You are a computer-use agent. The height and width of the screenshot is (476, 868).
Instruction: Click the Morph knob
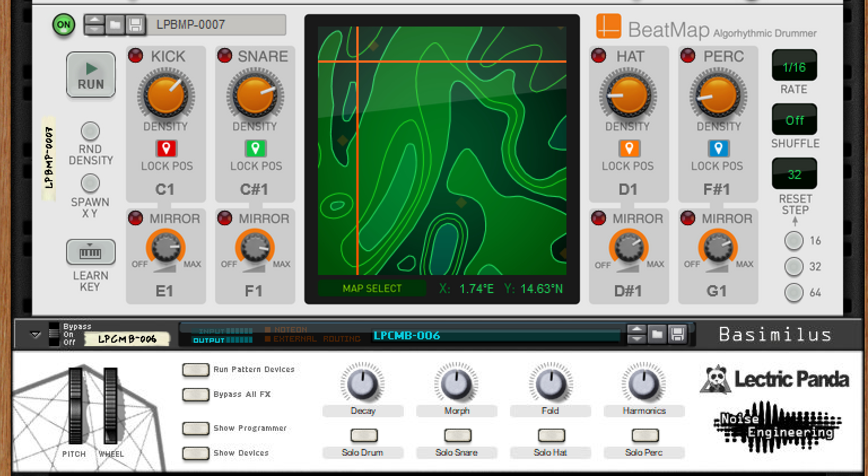(456, 383)
